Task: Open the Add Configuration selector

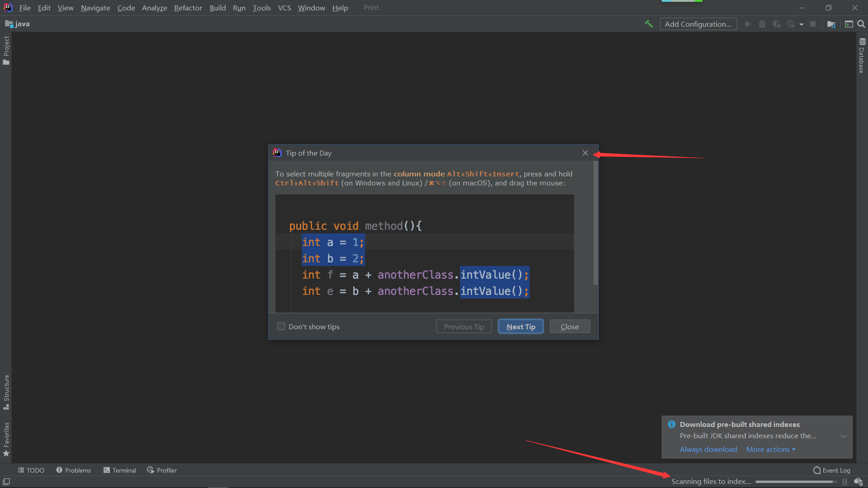Action: [698, 24]
